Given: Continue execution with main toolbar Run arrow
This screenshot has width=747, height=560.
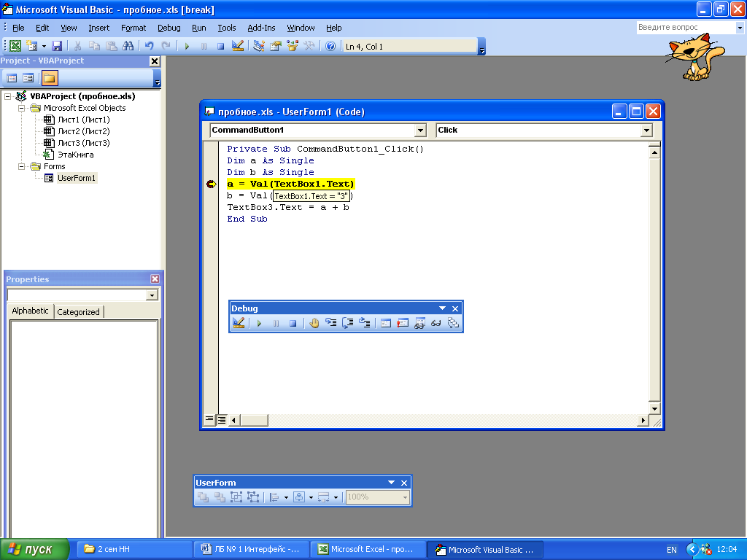Looking at the screenshot, I should (187, 46).
